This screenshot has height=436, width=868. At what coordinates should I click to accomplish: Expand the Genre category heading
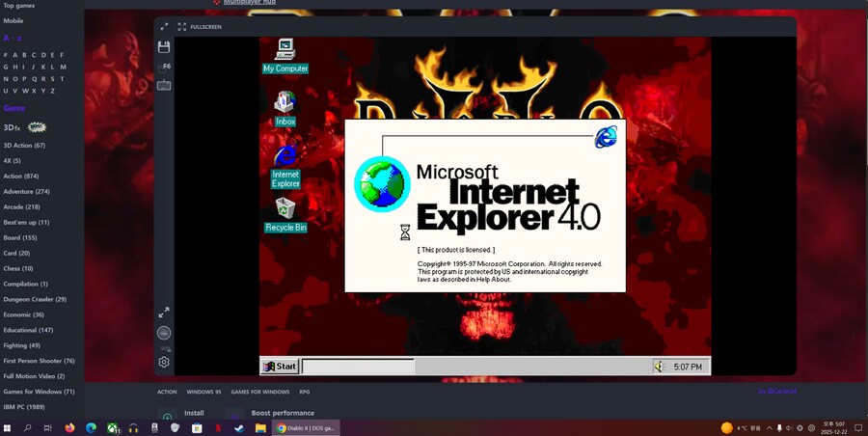(14, 109)
